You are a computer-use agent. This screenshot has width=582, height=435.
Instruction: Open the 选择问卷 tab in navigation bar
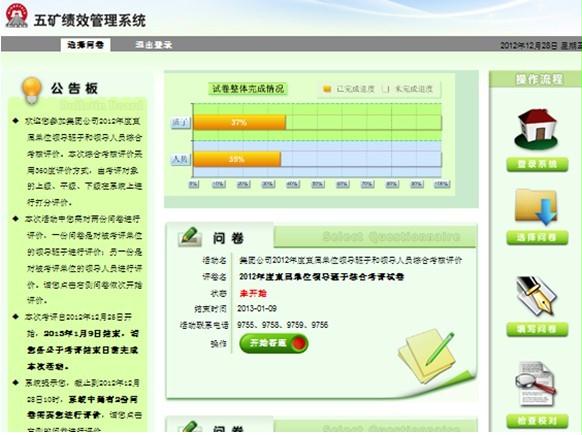[85, 45]
